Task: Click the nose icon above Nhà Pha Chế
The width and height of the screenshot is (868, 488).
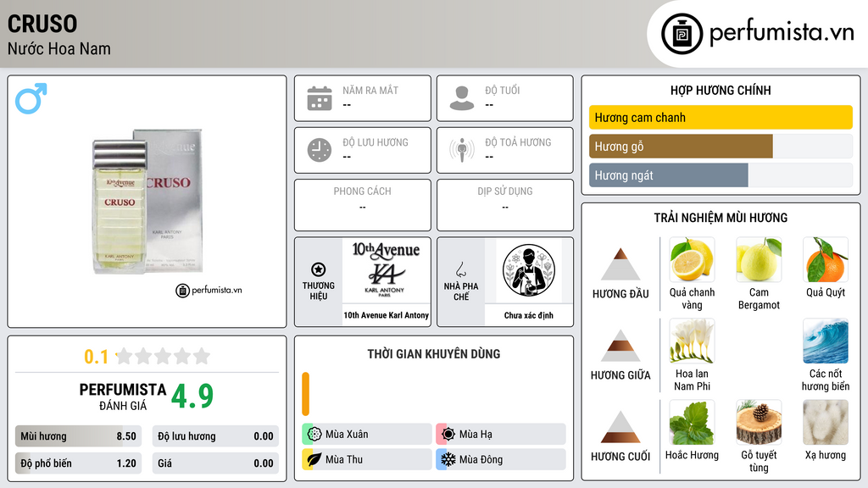Action: (x=460, y=269)
